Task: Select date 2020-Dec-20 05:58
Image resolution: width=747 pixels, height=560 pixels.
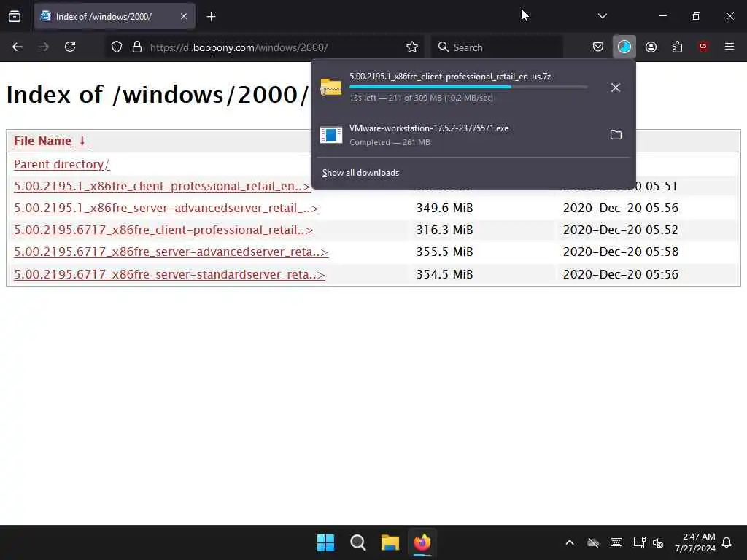Action: (x=620, y=252)
